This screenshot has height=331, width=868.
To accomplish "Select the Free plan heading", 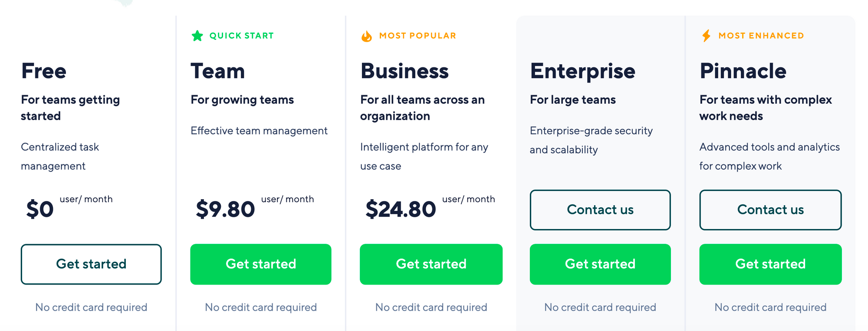I will click(43, 71).
